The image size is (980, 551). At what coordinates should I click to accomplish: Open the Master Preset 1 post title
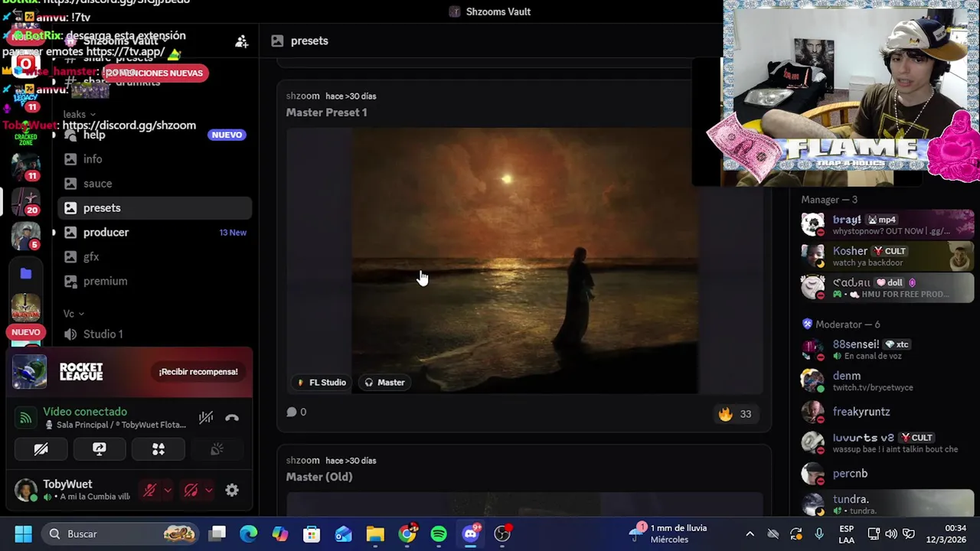[326, 112]
